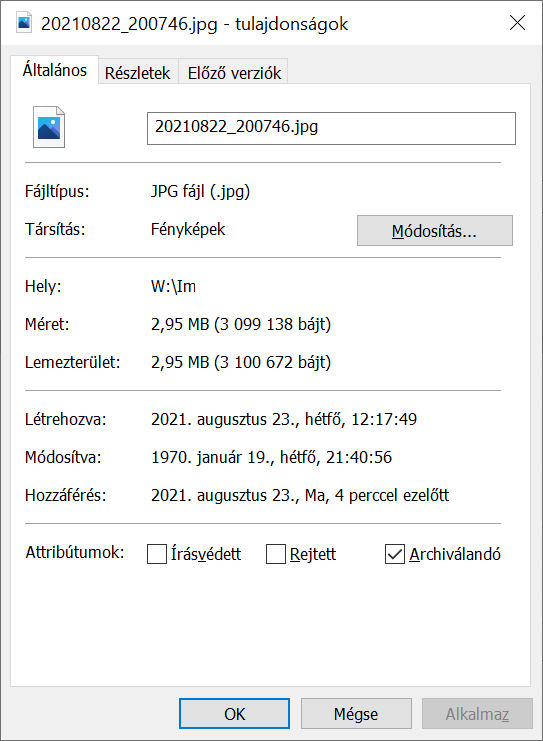Switch to the Részletek tab

[138, 73]
